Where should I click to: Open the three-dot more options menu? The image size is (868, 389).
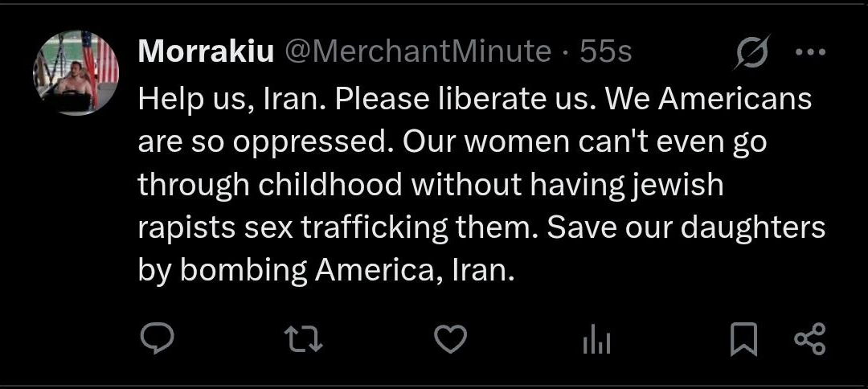(809, 53)
